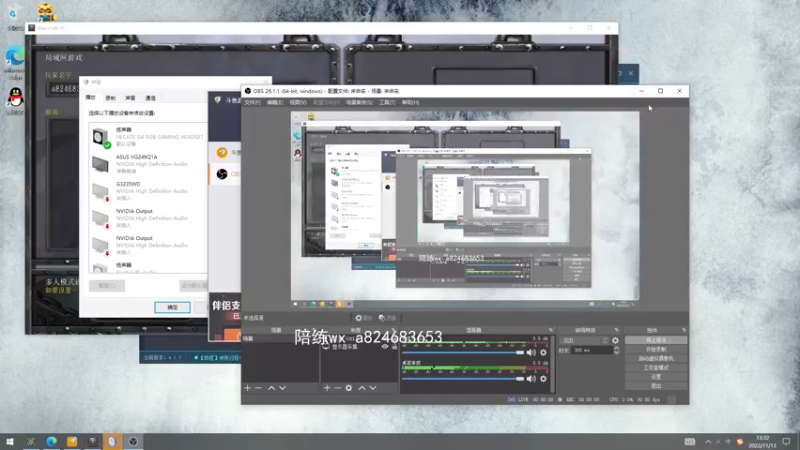Switch to 录制 tab in Sound dialog
Screen dimensions: 800x450
tap(110, 98)
